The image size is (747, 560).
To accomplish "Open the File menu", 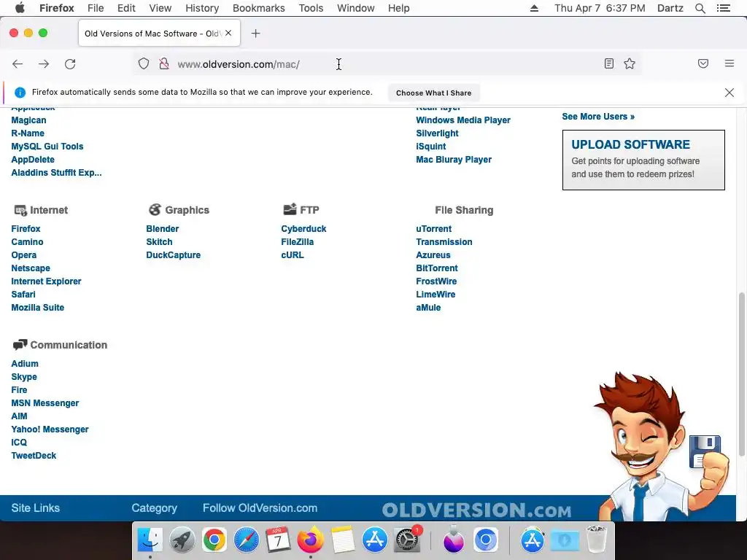I will coord(96,8).
